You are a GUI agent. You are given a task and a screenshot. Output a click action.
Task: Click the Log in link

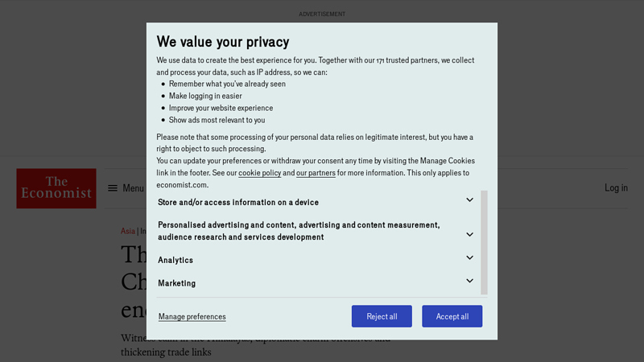(616, 188)
